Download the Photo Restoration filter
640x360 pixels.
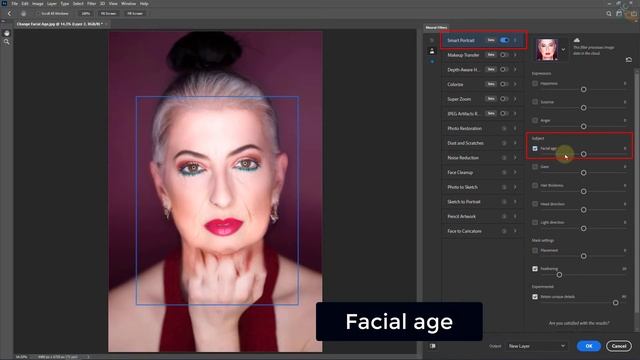(504, 129)
